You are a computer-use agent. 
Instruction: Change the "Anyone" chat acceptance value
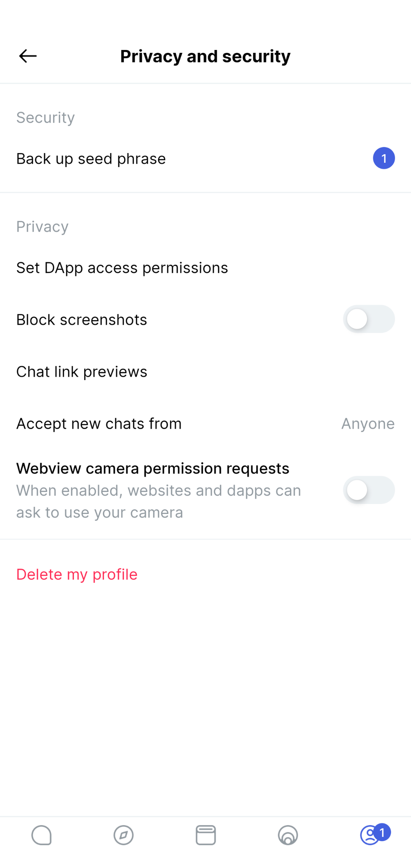point(367,424)
